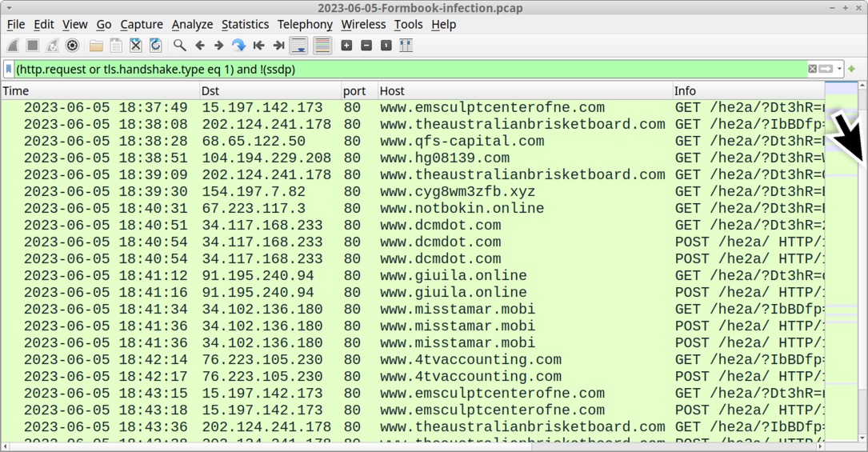
Task: Apply the display filter arrow
Action: (x=826, y=69)
